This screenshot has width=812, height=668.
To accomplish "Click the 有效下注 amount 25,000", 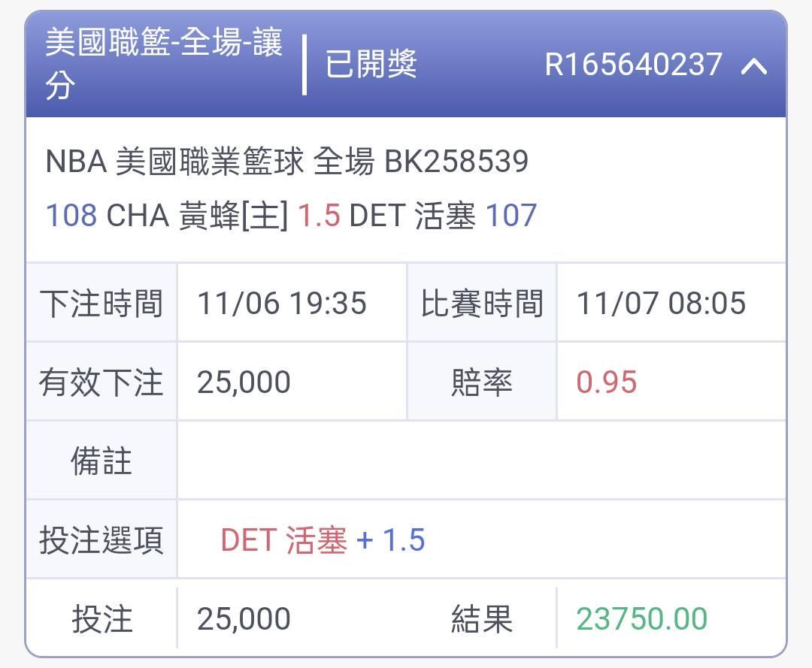I will tap(244, 382).
